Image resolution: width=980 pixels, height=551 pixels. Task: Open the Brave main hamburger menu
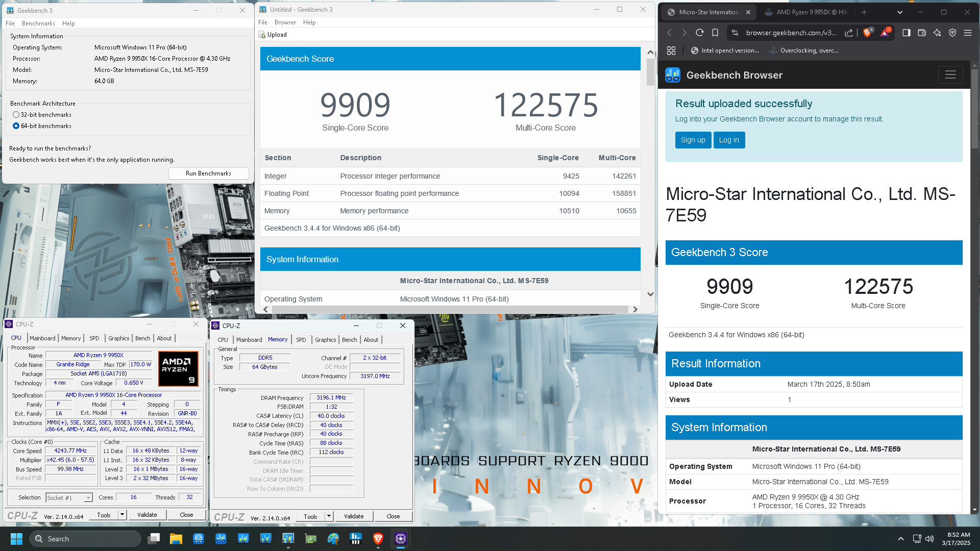[968, 33]
